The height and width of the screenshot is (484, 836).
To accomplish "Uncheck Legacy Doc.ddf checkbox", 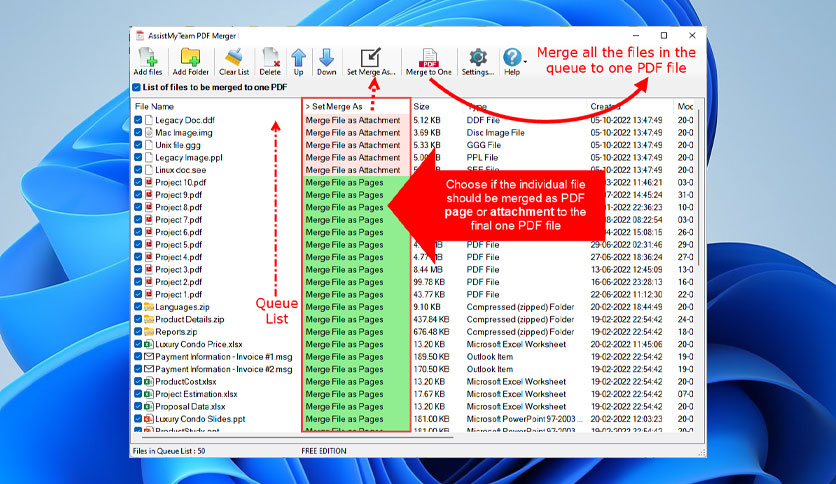I will (138, 120).
